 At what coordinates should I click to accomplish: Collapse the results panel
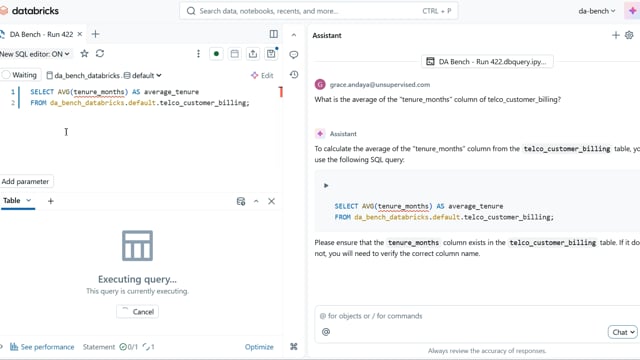click(256, 201)
